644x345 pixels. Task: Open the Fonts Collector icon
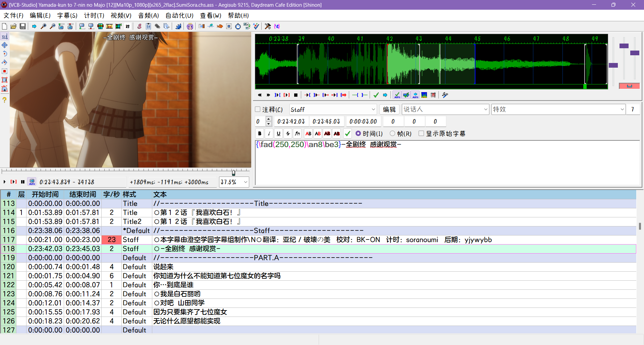[x=166, y=26]
